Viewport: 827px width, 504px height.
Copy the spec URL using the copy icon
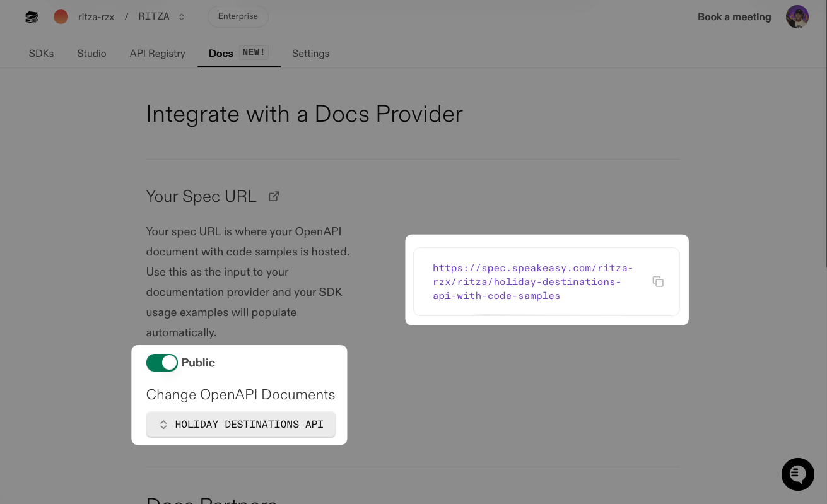[658, 281]
